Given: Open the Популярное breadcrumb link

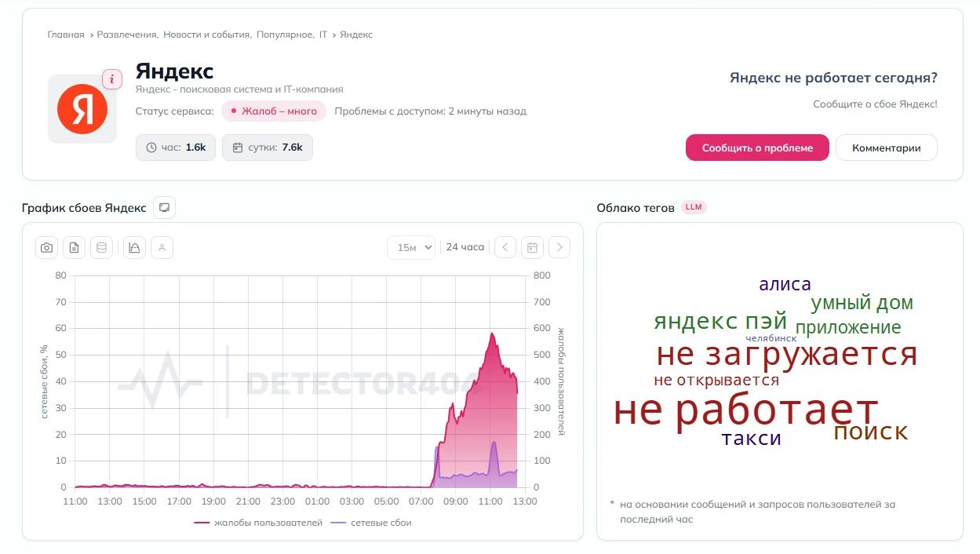Looking at the screenshot, I should tap(286, 35).
